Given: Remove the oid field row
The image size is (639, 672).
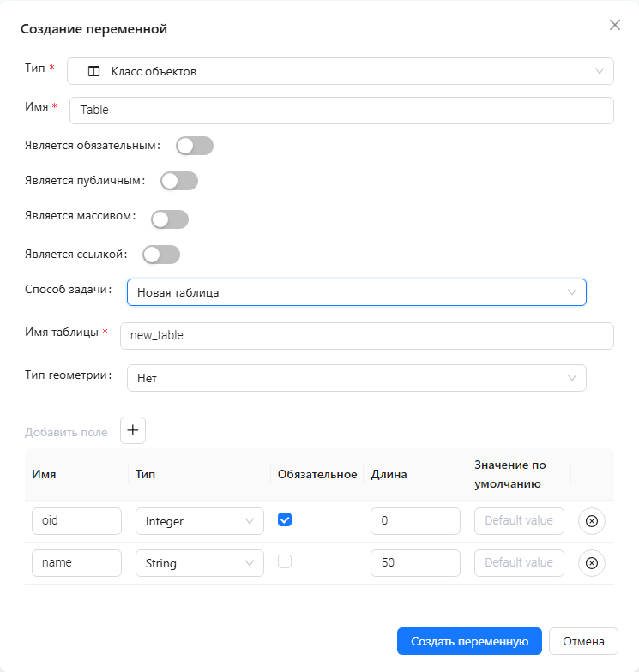Looking at the screenshot, I should point(592,521).
